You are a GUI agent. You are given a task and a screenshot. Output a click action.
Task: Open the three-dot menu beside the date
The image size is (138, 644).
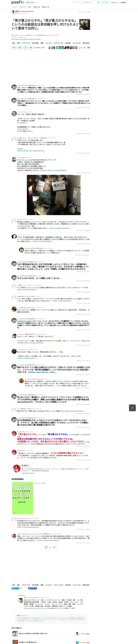(89, 12)
